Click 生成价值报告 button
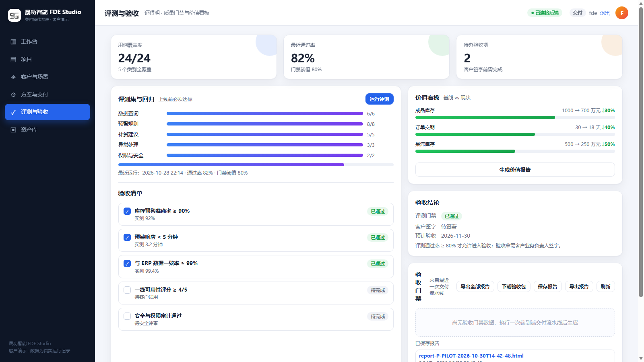This screenshot has width=644, height=362. (x=515, y=170)
